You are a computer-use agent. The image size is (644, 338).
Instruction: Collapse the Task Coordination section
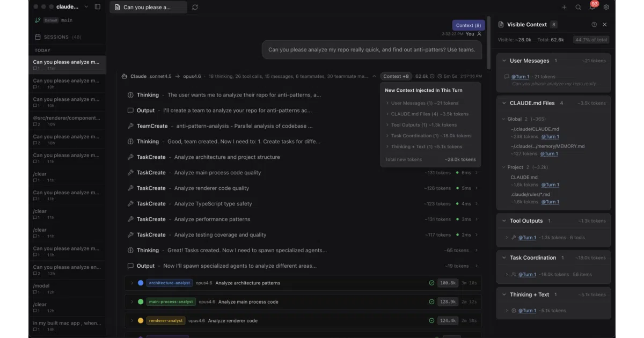(504, 258)
